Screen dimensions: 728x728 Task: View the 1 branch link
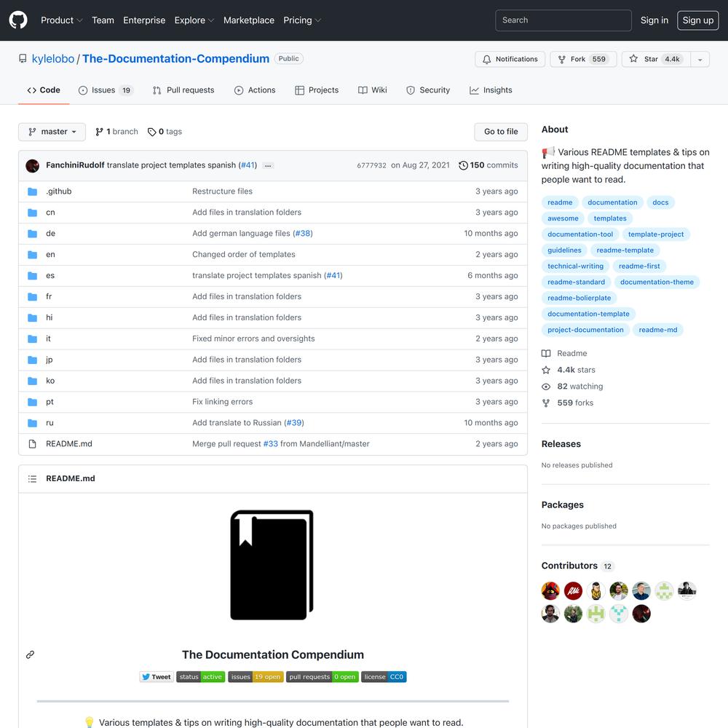(x=116, y=132)
